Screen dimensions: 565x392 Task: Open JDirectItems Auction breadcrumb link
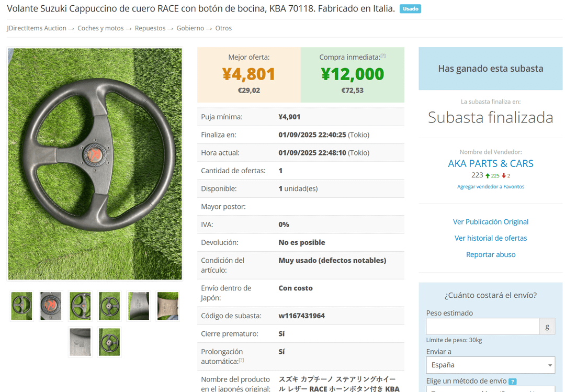click(x=37, y=28)
